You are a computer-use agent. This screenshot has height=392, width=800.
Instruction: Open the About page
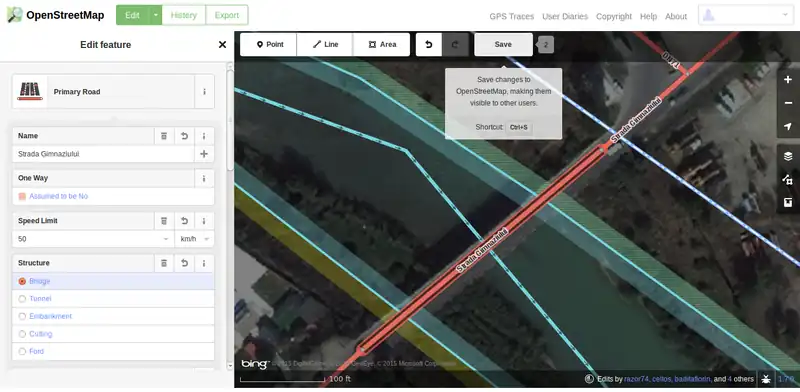(x=676, y=16)
